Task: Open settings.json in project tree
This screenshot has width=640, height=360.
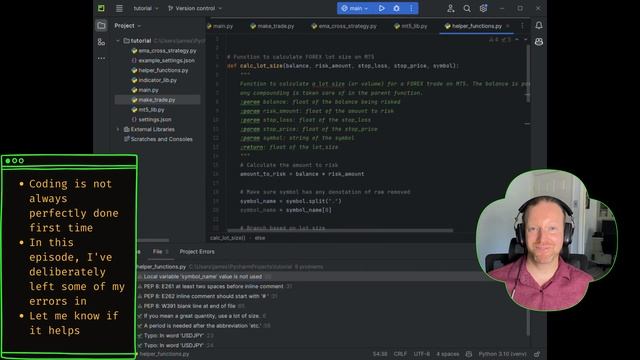Action: click(151, 119)
